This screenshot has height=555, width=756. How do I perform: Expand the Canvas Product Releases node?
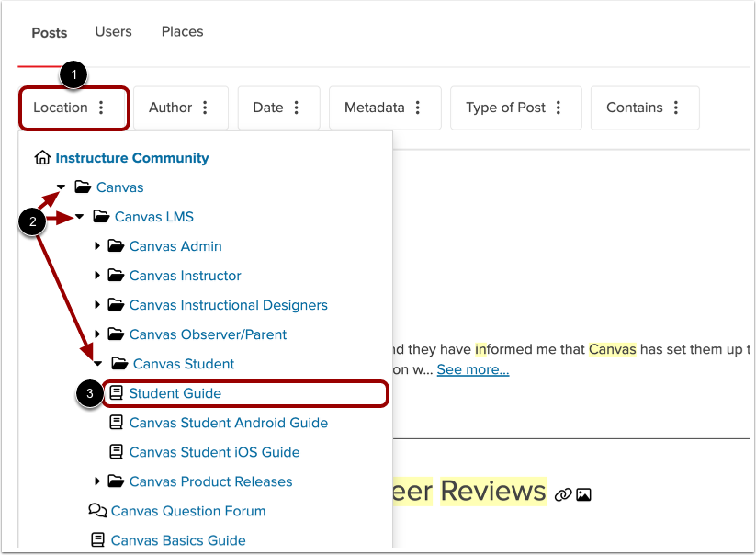(x=96, y=481)
